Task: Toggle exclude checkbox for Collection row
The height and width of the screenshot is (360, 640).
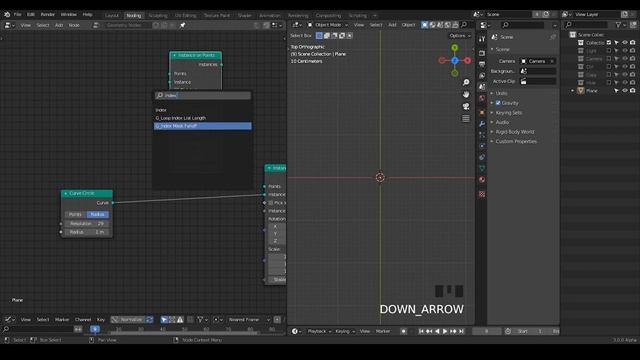Action: point(609,42)
